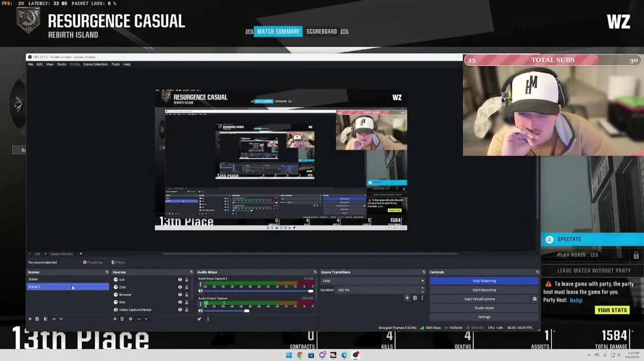Select the 'Scene' row in Scenes list
644x361 pixels.
[68, 279]
